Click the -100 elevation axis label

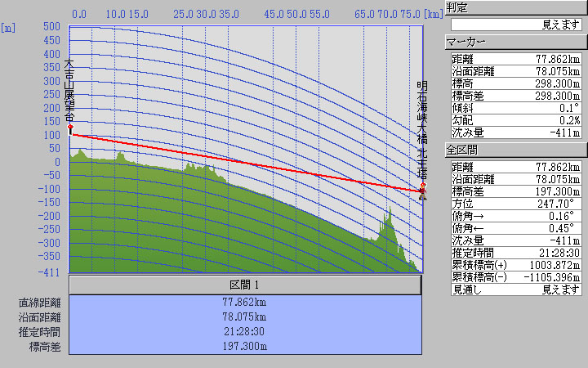click(49, 189)
